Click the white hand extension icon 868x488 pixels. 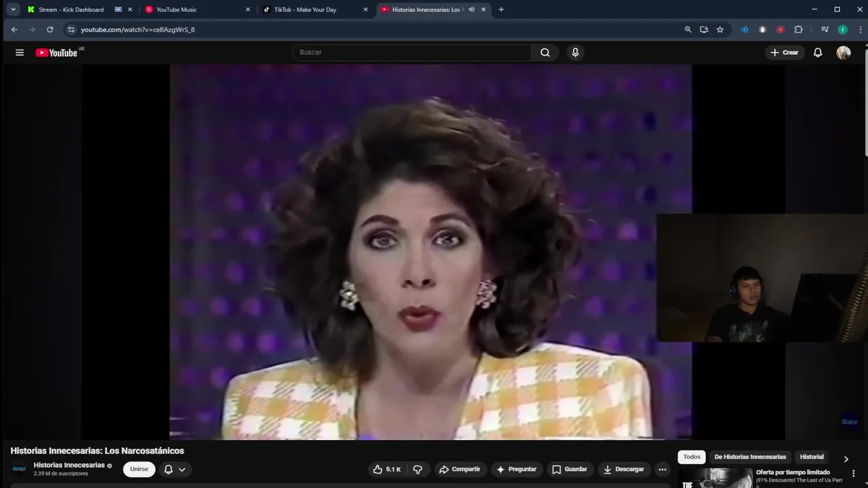point(762,30)
